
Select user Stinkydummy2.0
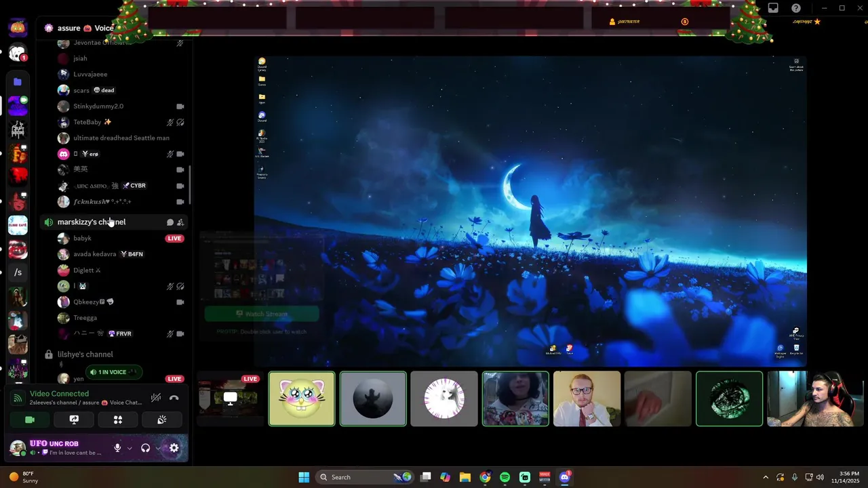click(98, 106)
